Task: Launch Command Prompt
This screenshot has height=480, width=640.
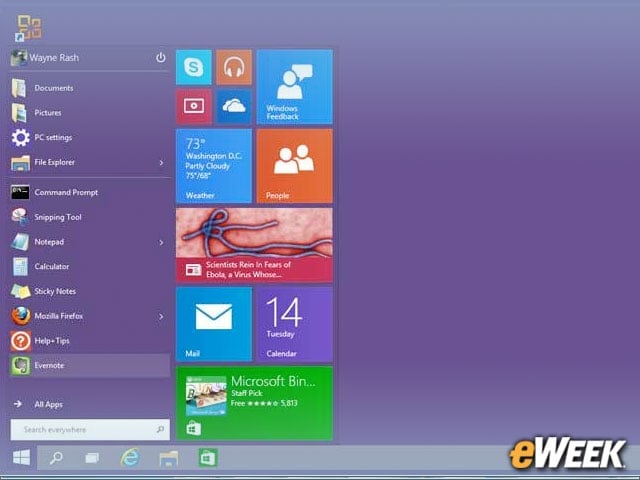Action: coord(90,192)
